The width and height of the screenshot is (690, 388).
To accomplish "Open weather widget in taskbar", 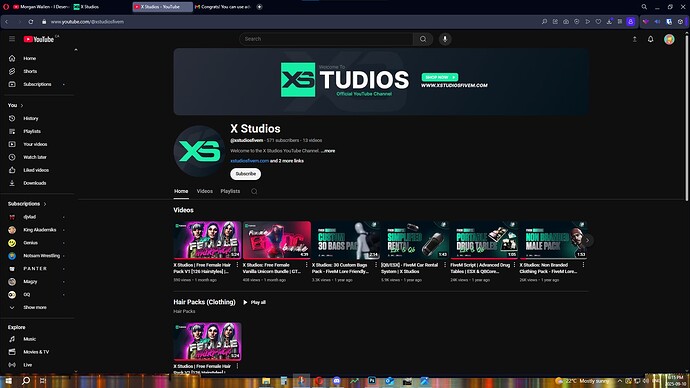I will tap(583, 381).
